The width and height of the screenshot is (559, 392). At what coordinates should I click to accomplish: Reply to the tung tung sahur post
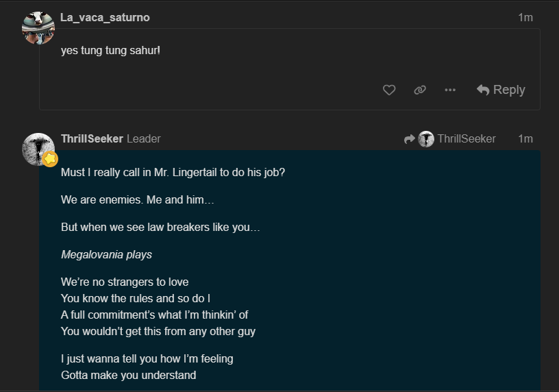(501, 90)
